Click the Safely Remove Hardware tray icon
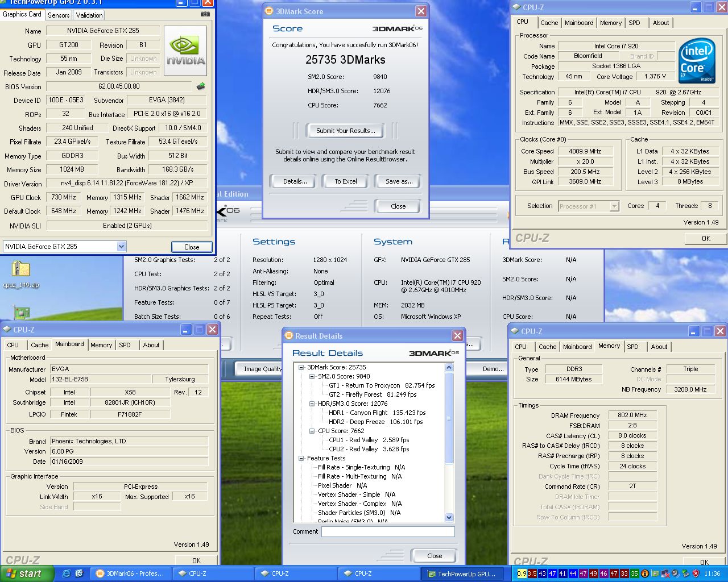Image resolution: width=728 pixels, height=582 pixels. [x=685, y=573]
